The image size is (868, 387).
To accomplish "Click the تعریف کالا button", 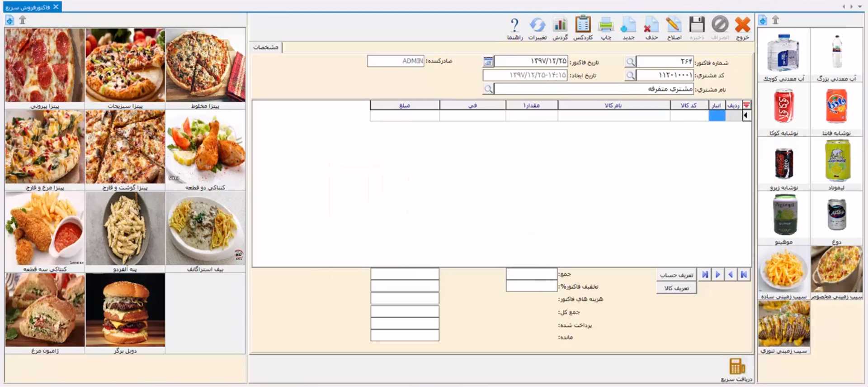I will (676, 288).
